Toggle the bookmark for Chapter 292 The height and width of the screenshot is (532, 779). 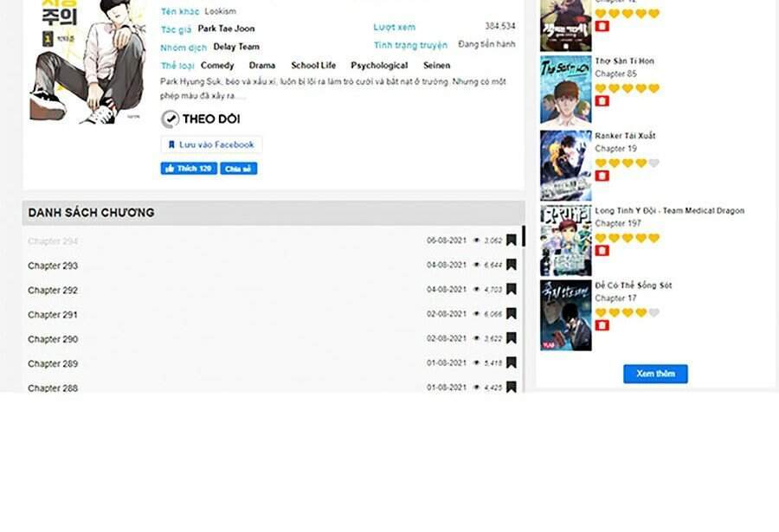pyautogui.click(x=512, y=290)
